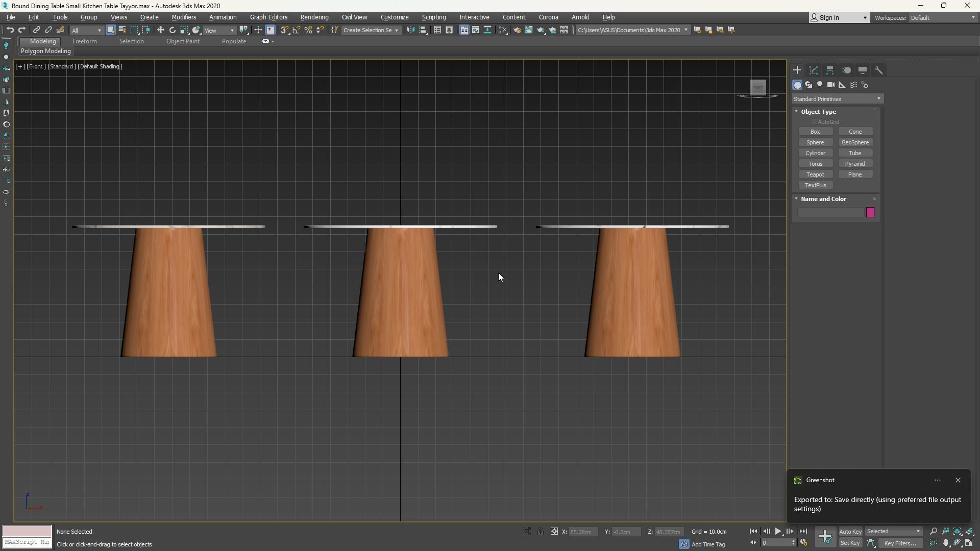Select the Move tool in main toolbar
The height and width of the screenshot is (551, 980).
[x=161, y=30]
